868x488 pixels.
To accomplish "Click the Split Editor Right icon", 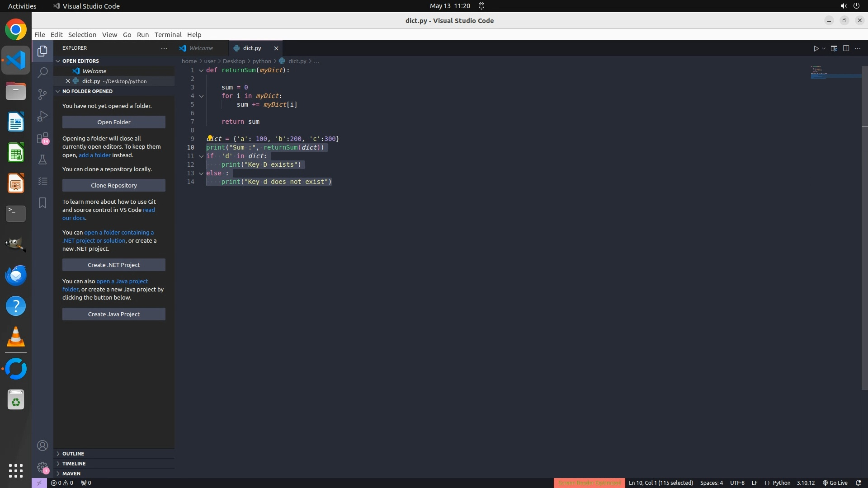I will click(x=846, y=48).
